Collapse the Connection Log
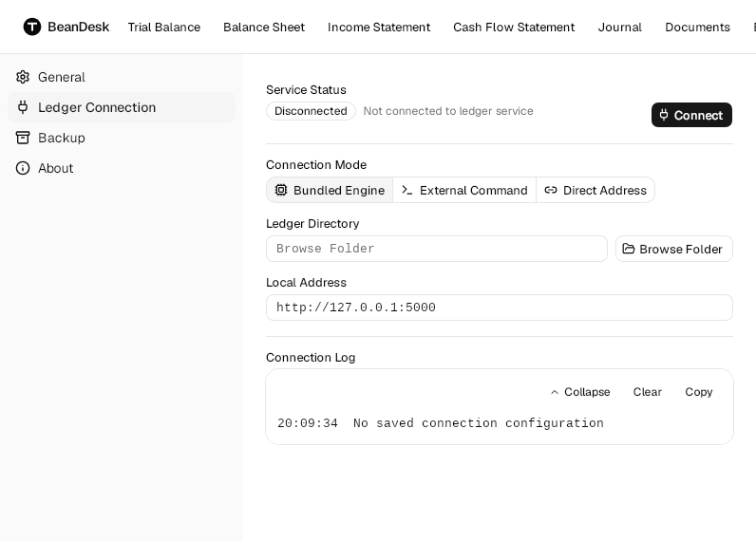Screen dimensions: 756x541 pos(580,392)
